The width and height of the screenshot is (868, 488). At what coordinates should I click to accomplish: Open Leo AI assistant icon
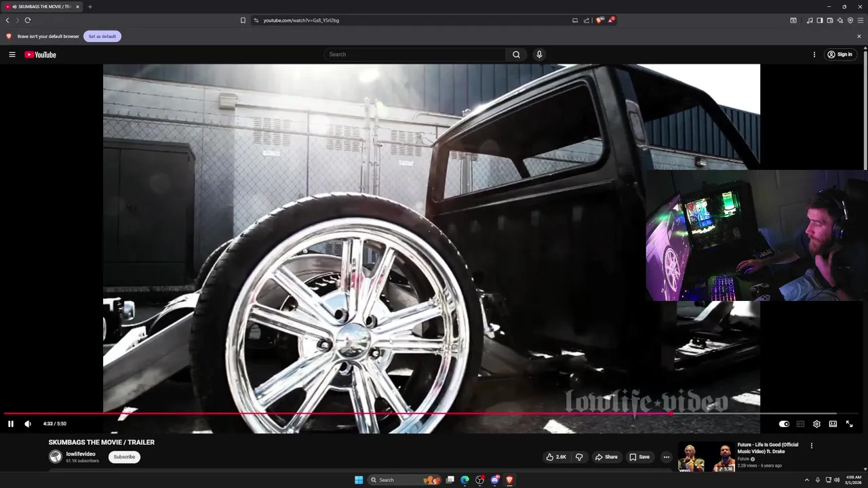[x=840, y=20]
